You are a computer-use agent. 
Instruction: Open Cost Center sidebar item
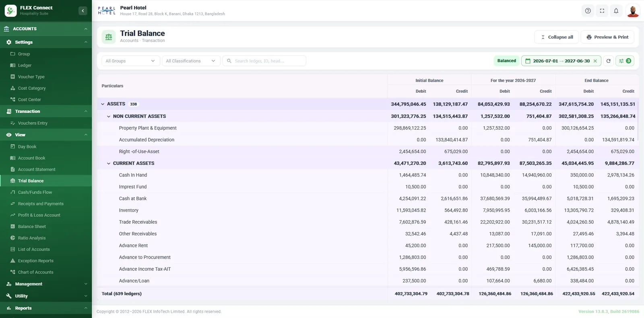coord(46,100)
